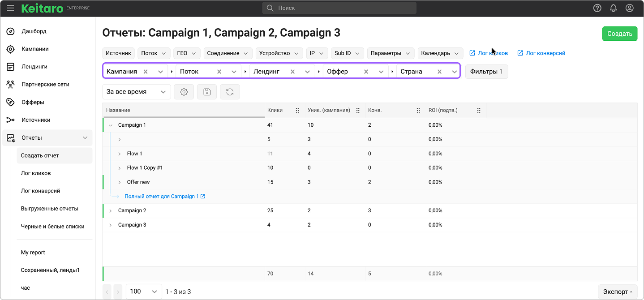
Task: Collapse the Campaign 1 row
Action: (111, 125)
